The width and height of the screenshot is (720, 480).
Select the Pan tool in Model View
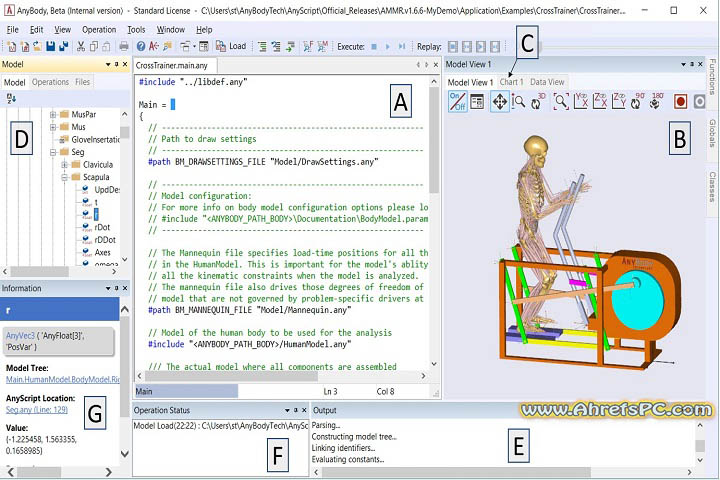[500, 102]
